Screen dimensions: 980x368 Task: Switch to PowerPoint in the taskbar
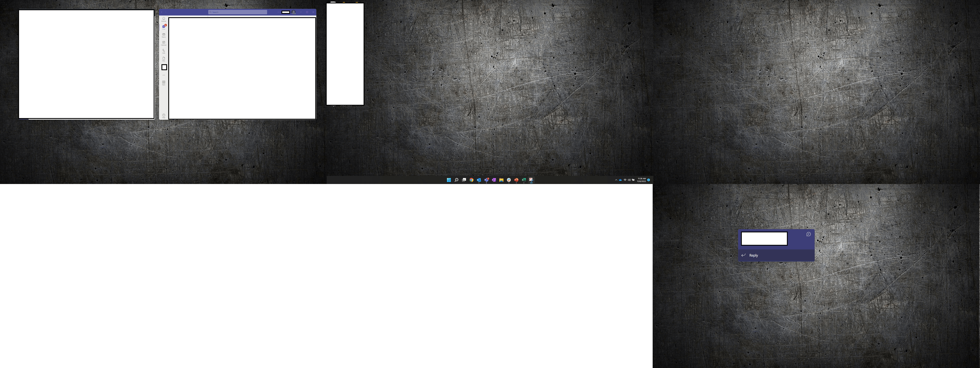pos(516,180)
